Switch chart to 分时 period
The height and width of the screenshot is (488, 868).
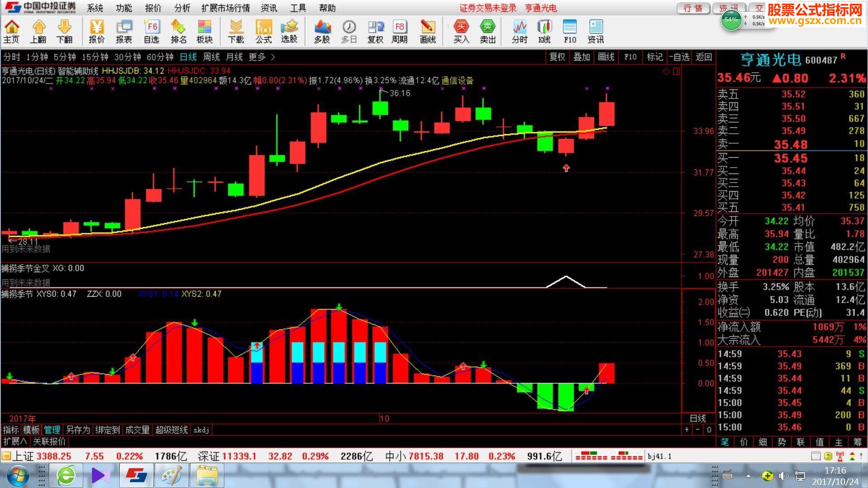12,57
